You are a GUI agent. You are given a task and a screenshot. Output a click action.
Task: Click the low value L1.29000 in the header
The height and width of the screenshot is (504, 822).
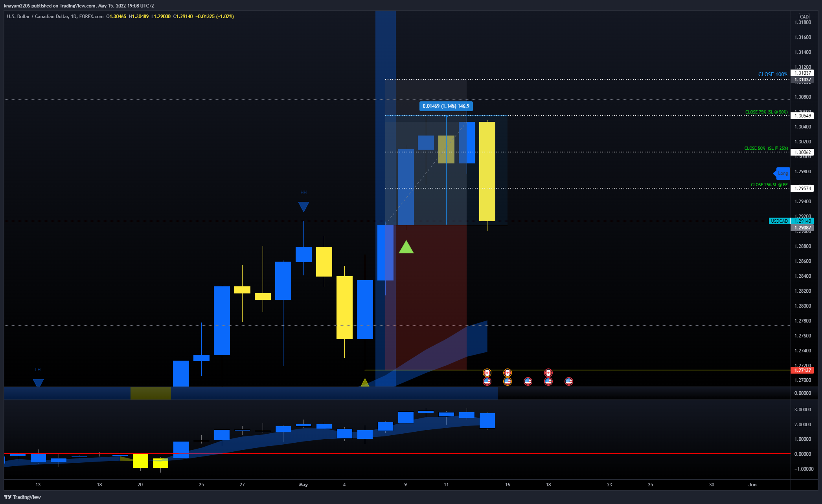pos(161,16)
